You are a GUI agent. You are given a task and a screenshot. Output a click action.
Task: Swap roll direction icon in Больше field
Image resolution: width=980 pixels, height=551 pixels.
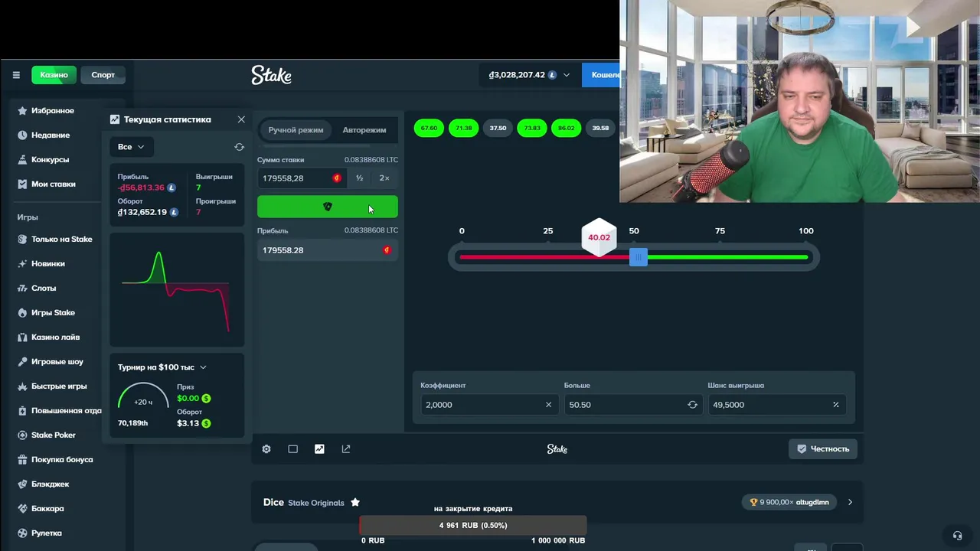(692, 405)
